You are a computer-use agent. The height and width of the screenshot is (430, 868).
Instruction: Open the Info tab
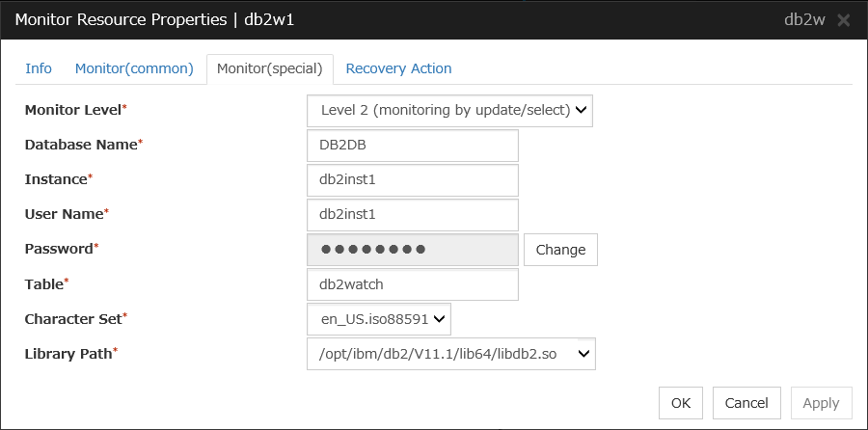point(39,68)
